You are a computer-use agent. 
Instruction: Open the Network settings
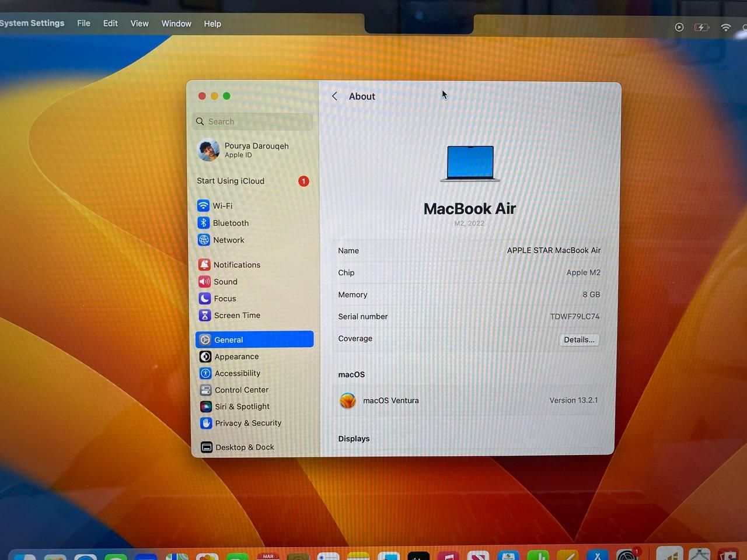tap(228, 240)
